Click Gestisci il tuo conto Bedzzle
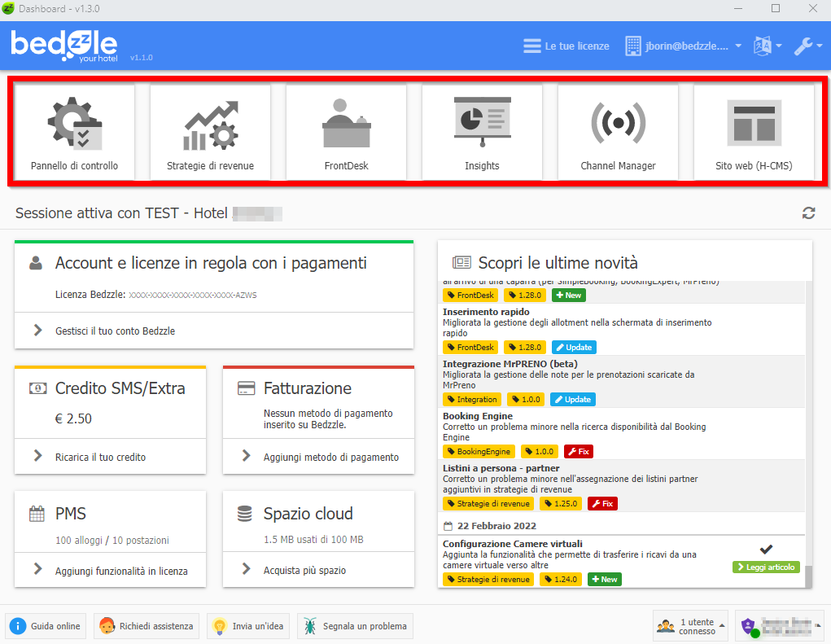This screenshot has height=644, width=831. (214, 331)
